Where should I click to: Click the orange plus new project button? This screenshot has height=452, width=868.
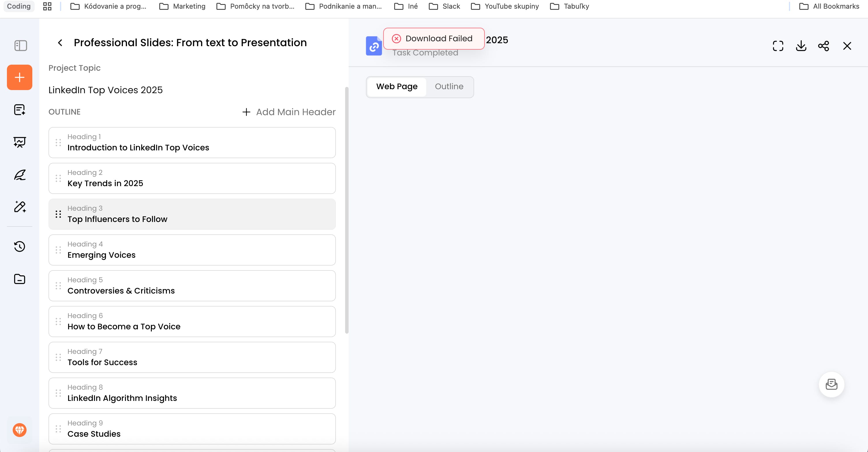20,77
